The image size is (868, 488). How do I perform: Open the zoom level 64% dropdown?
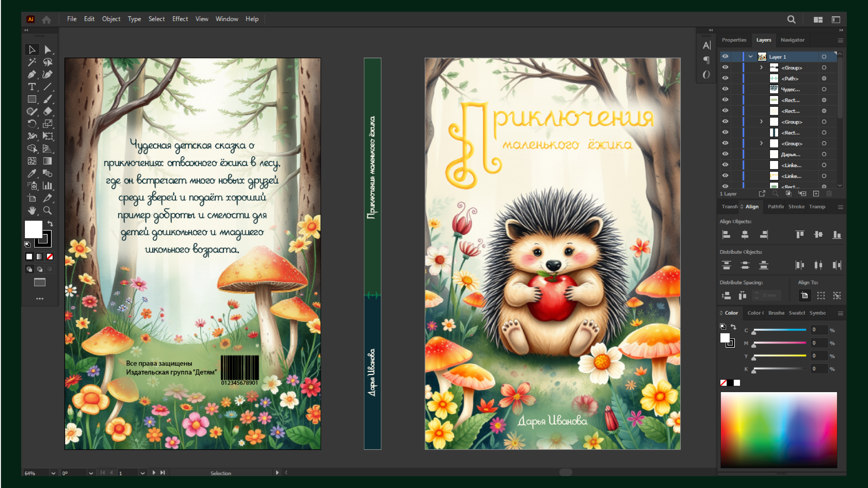click(x=53, y=473)
